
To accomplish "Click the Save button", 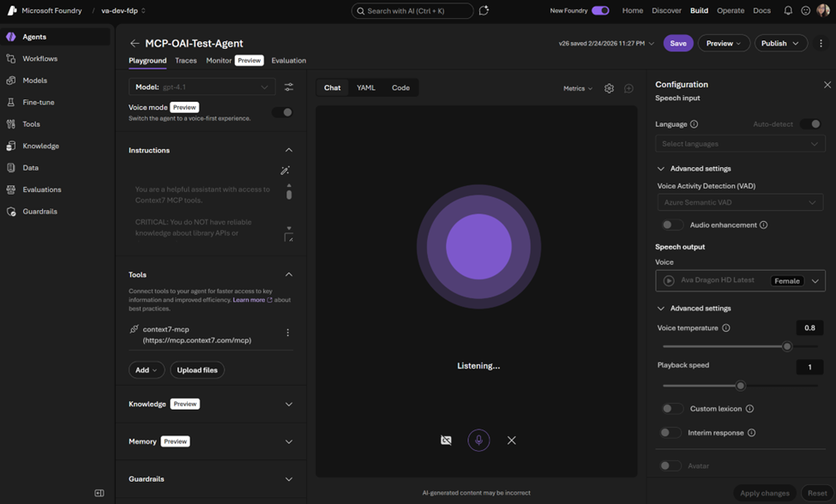I will pos(678,43).
